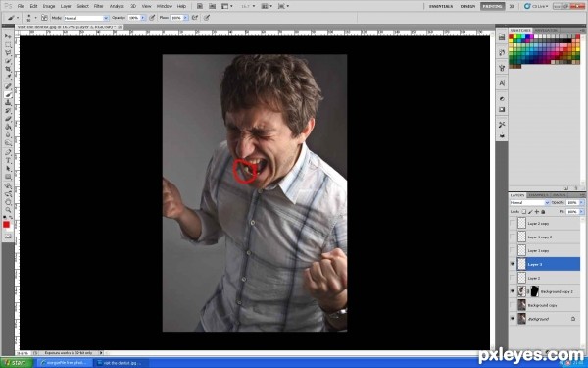Screen dimensions: 588x368
Task: Enable airbrush mode icon
Action: tap(195, 18)
